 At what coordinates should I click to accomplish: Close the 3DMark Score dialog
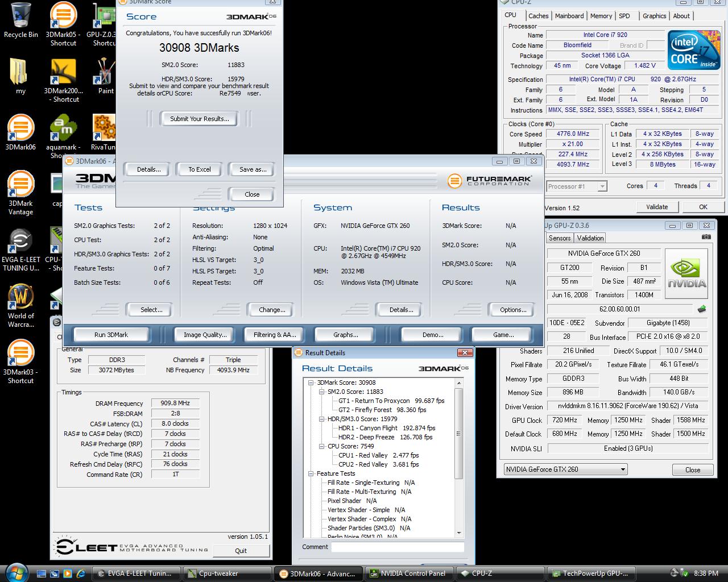pyautogui.click(x=252, y=194)
